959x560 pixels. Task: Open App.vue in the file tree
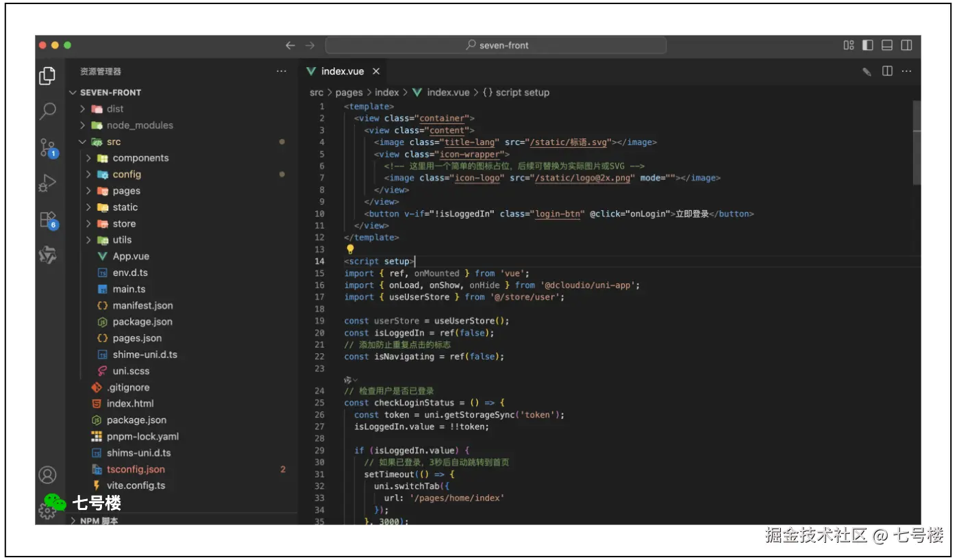coord(131,257)
